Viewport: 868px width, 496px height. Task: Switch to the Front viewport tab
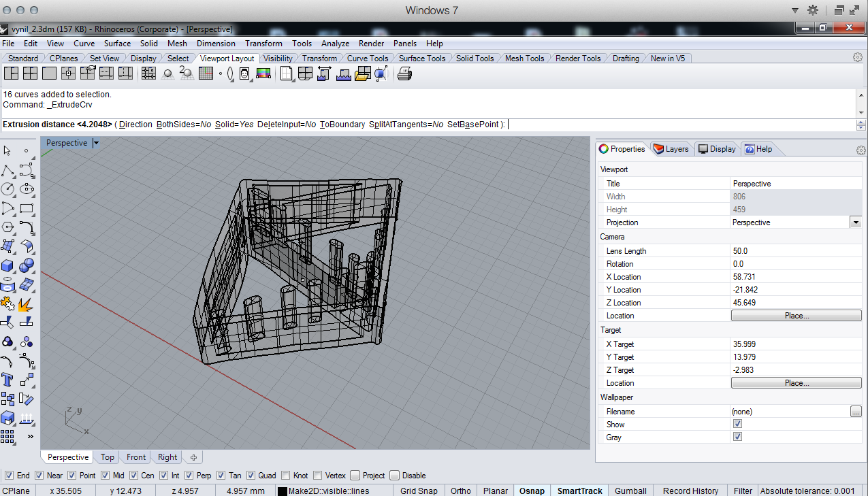coord(136,457)
